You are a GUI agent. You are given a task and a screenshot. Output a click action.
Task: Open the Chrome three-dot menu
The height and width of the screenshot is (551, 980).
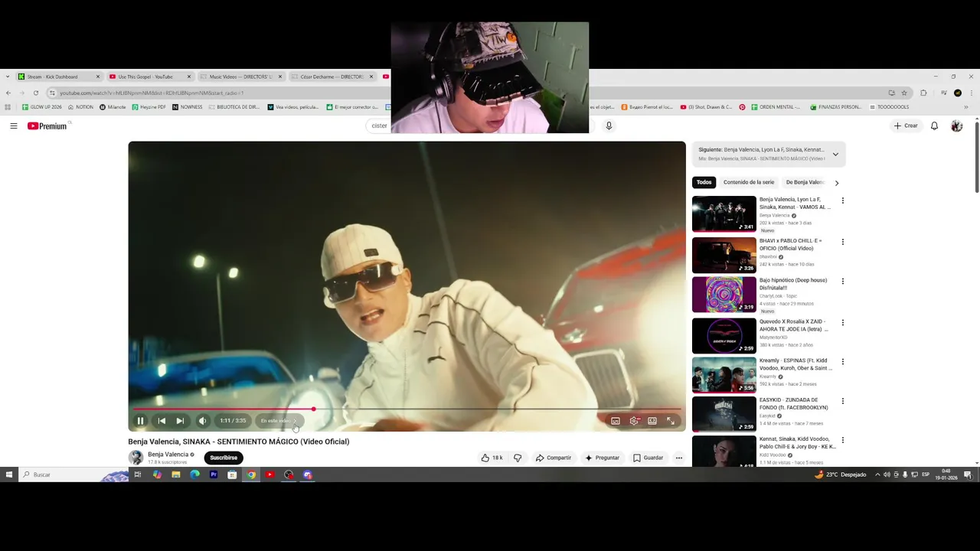(972, 93)
